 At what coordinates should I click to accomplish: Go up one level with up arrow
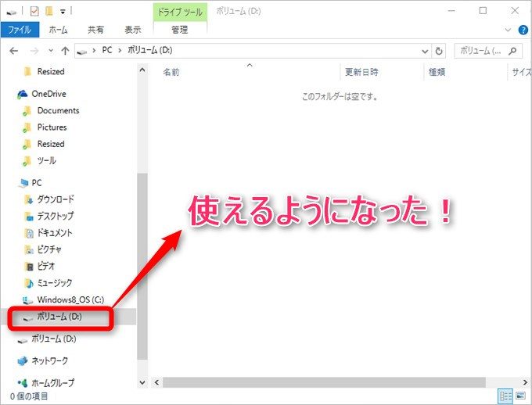coord(65,51)
